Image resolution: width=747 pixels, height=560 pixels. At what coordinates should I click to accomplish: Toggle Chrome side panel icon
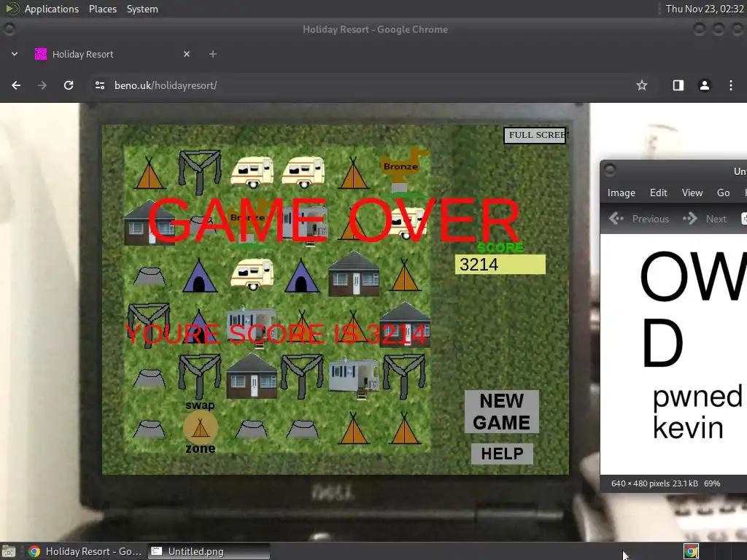click(x=678, y=85)
